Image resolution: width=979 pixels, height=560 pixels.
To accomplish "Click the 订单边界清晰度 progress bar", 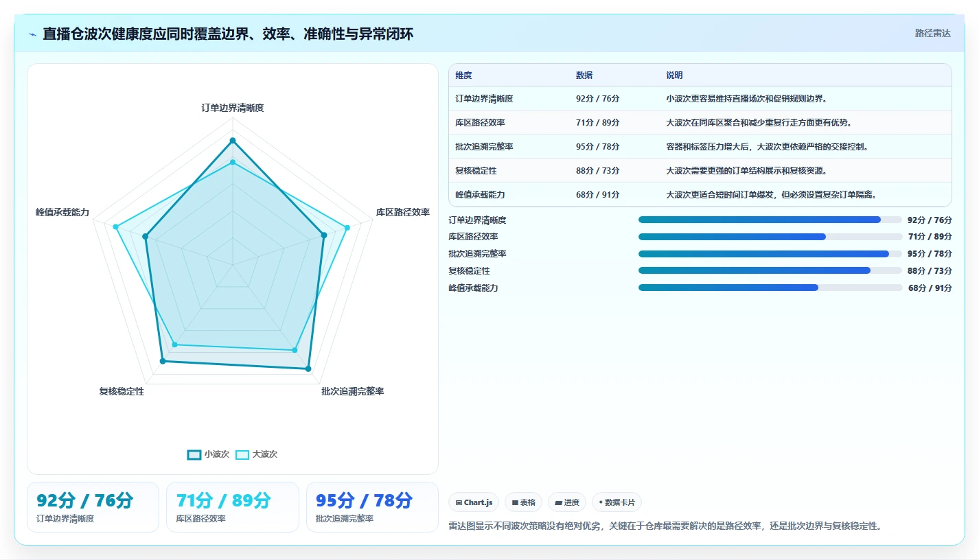I will tap(770, 220).
